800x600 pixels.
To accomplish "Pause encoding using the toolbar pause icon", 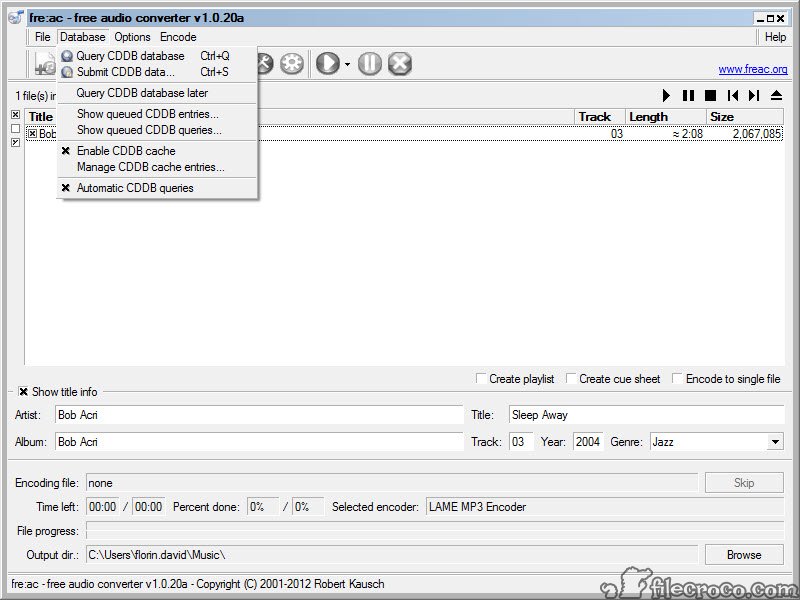I will pyautogui.click(x=370, y=64).
